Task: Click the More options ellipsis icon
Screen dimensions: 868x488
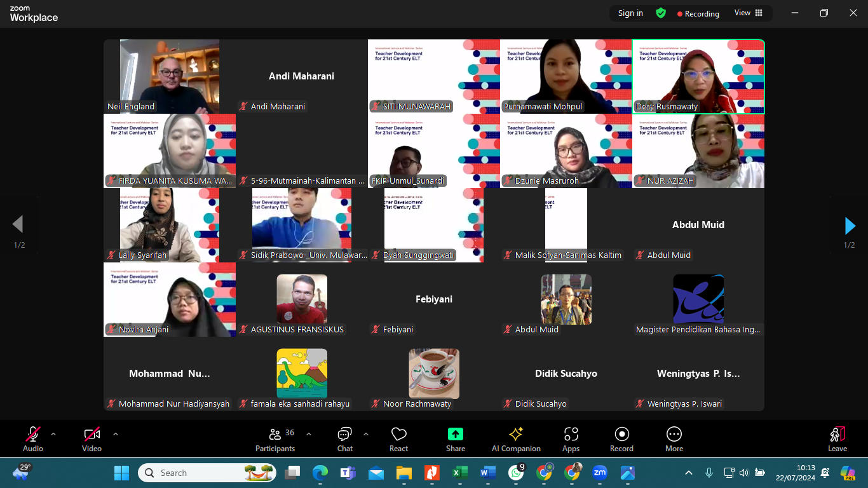Action: (674, 435)
